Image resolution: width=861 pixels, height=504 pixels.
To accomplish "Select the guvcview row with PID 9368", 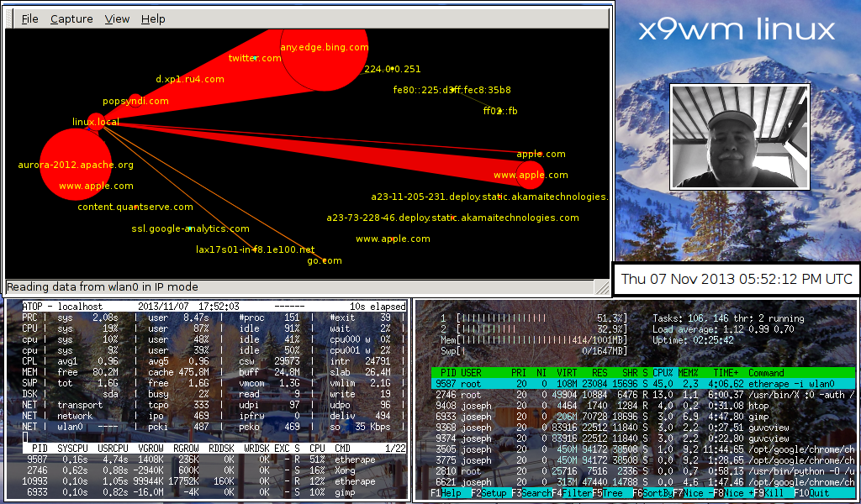I will point(643,428).
